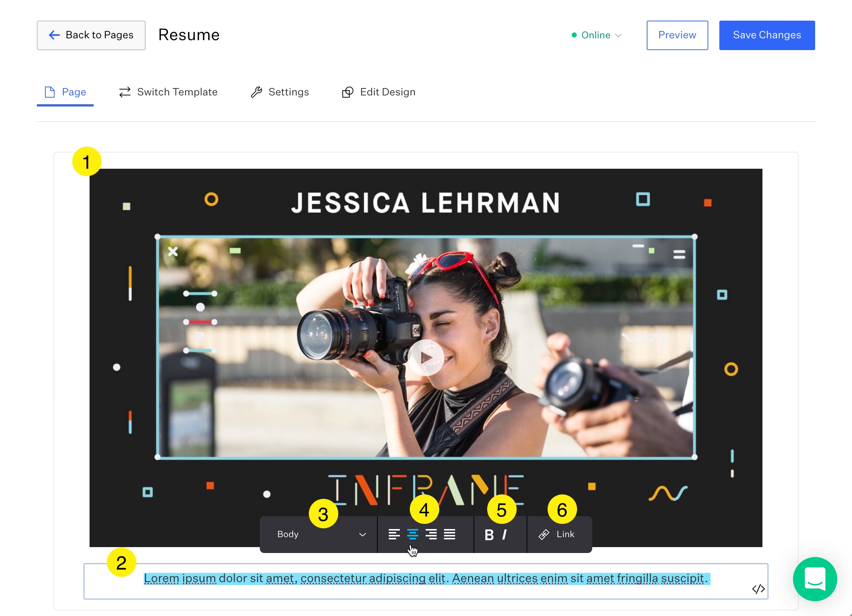Toggle italic formatting

tap(504, 535)
